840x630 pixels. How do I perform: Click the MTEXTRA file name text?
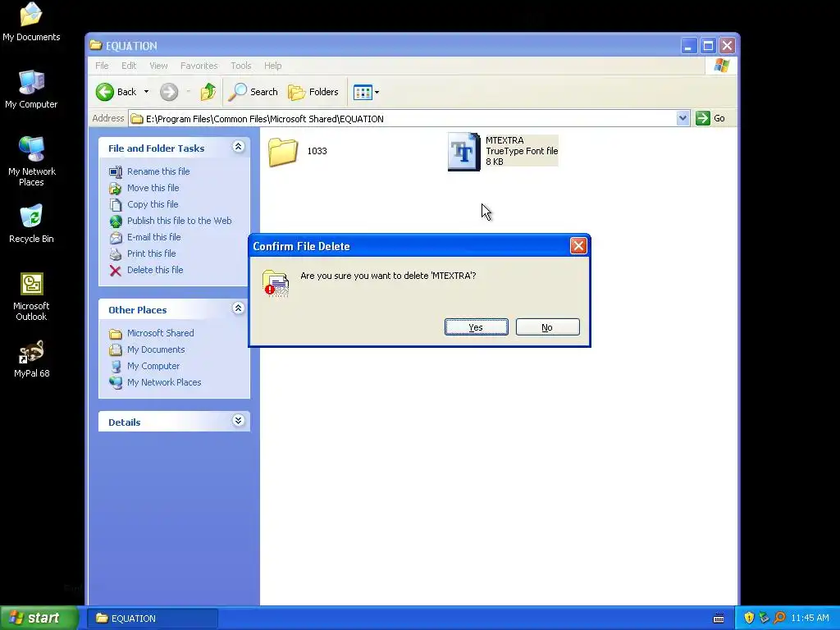[504, 140]
